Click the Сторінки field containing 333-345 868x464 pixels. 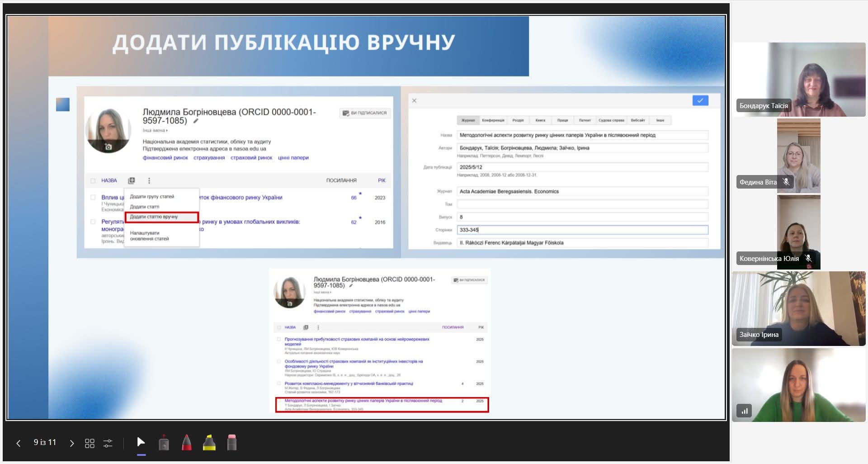pos(582,230)
